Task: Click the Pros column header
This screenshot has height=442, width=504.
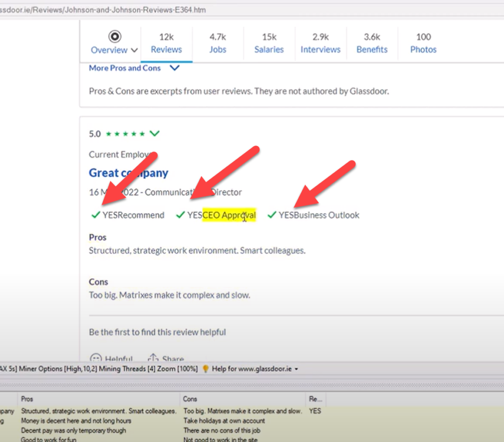Action: (28, 399)
